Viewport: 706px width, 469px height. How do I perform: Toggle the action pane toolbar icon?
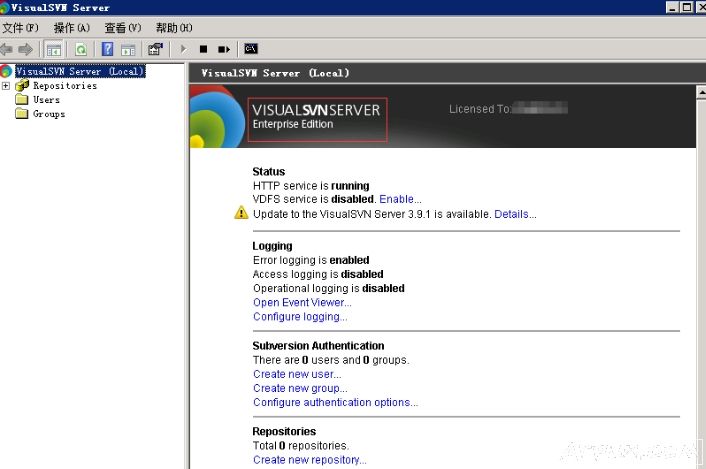128,50
